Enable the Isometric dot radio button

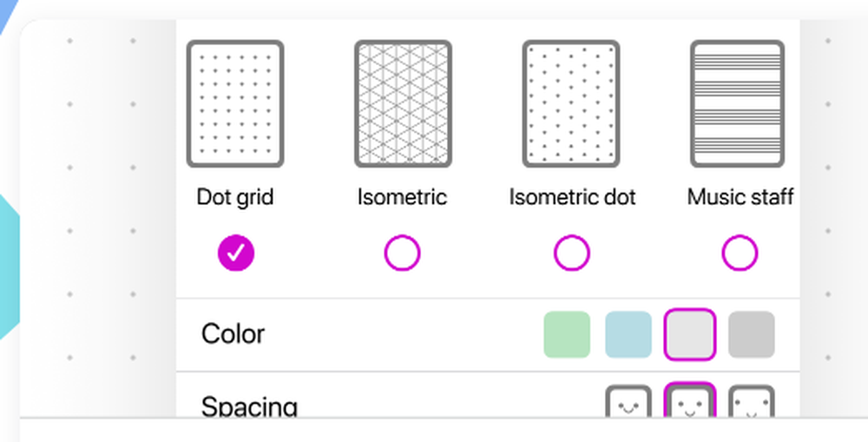coord(572,253)
